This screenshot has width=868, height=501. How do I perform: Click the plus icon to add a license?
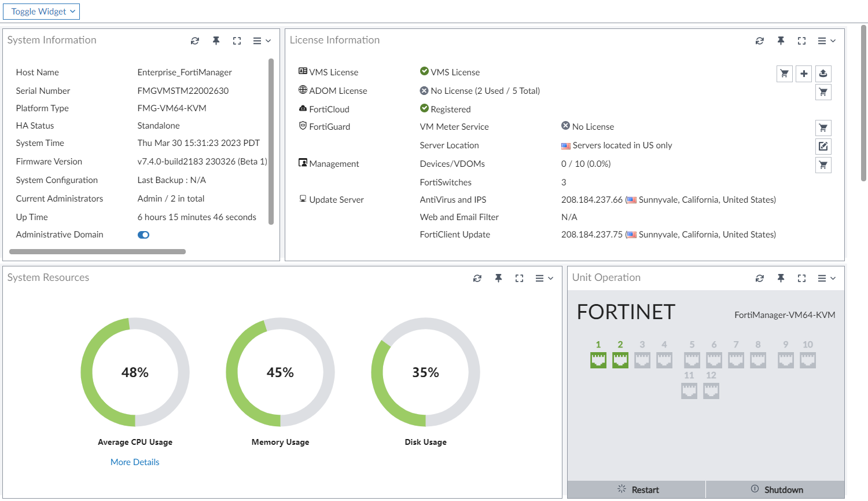pos(804,74)
